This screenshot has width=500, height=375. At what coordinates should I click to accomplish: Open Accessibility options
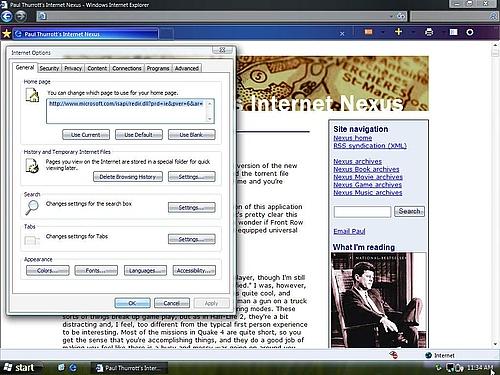point(194,270)
